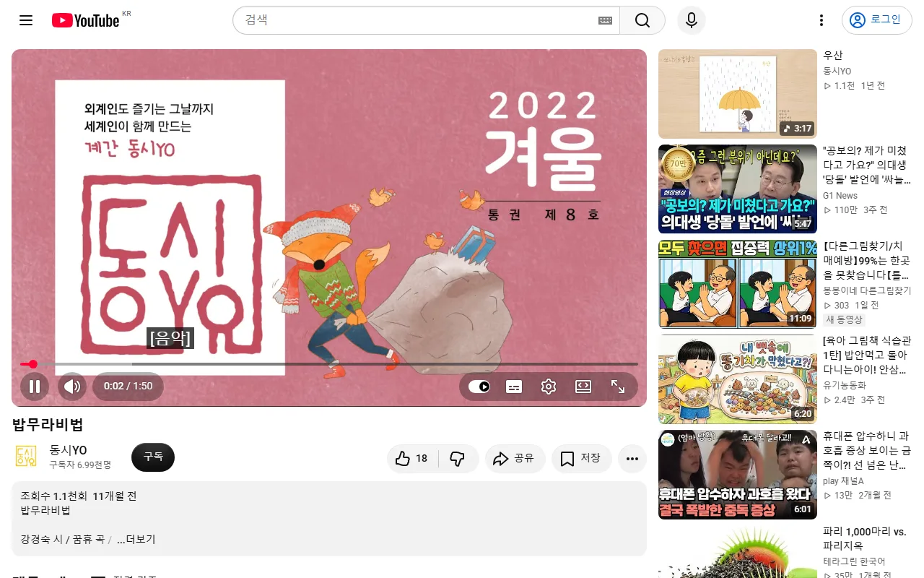Open the 유기농동화 channel name
This screenshot has width=924, height=578.
point(845,386)
